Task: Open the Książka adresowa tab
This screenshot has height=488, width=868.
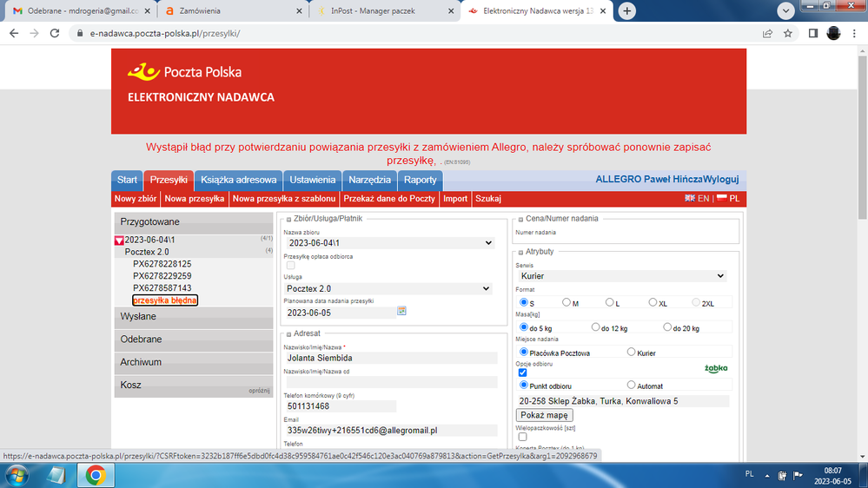Action: (x=239, y=180)
